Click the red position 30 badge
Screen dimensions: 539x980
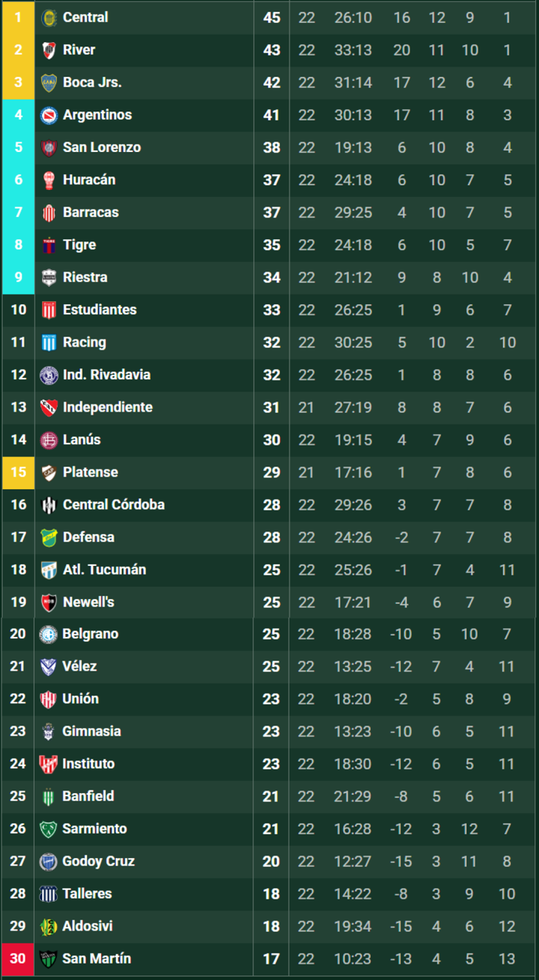click(x=18, y=959)
